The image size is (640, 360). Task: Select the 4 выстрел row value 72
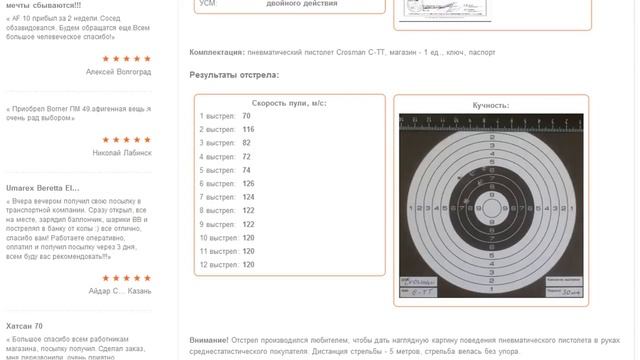coord(246,157)
